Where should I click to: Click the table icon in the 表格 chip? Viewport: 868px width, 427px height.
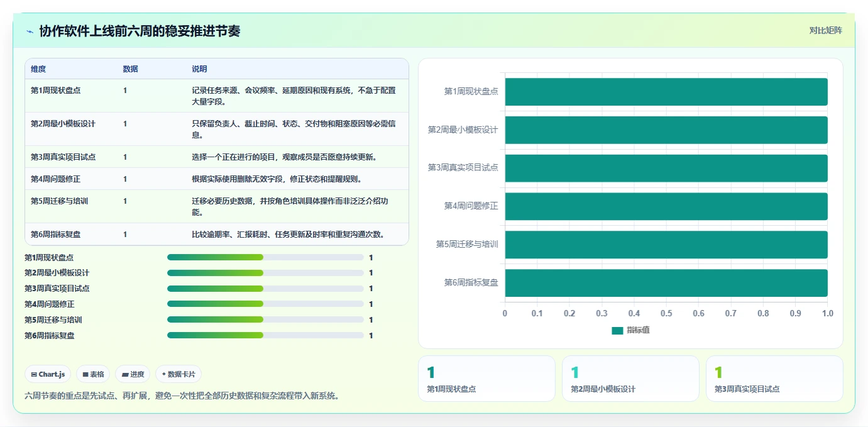pos(85,374)
